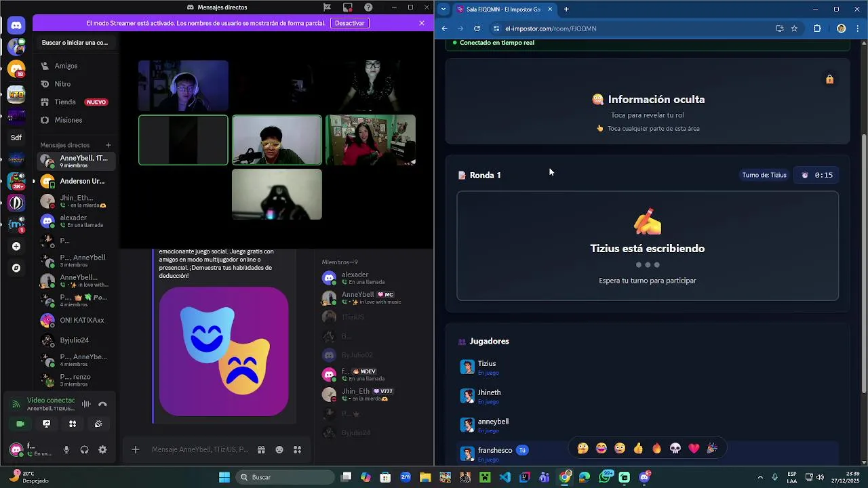
Task: Open attachment plus menu in message box
Action: pyautogui.click(x=135, y=449)
